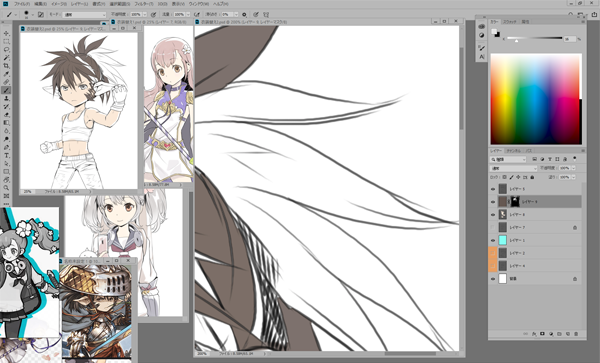Select the History Brush tool
The width and height of the screenshot is (600, 363).
pyautogui.click(x=6, y=106)
